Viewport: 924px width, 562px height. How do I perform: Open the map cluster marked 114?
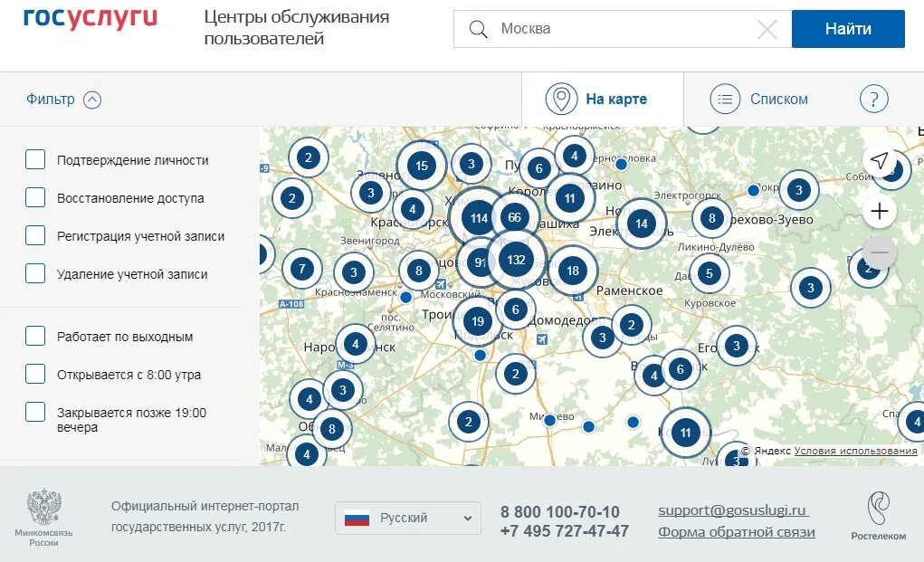(479, 219)
